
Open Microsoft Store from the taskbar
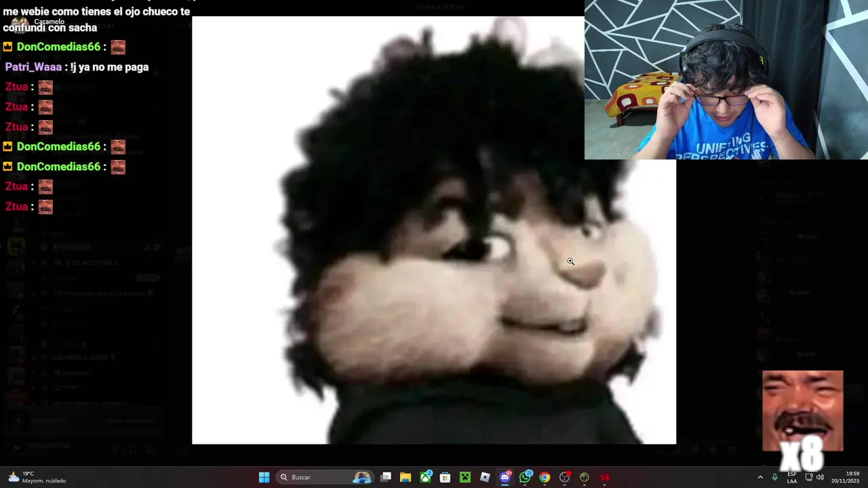click(445, 477)
